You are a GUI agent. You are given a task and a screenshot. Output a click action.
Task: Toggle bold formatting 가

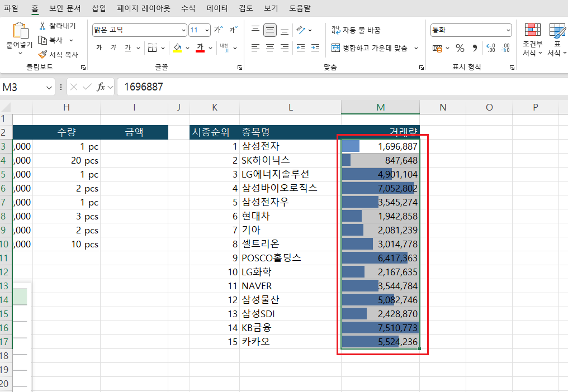[x=100, y=48]
